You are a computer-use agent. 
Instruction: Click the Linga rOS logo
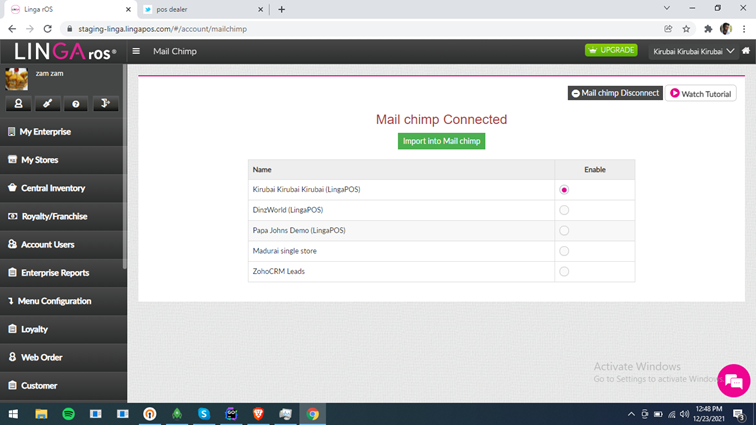pos(65,51)
